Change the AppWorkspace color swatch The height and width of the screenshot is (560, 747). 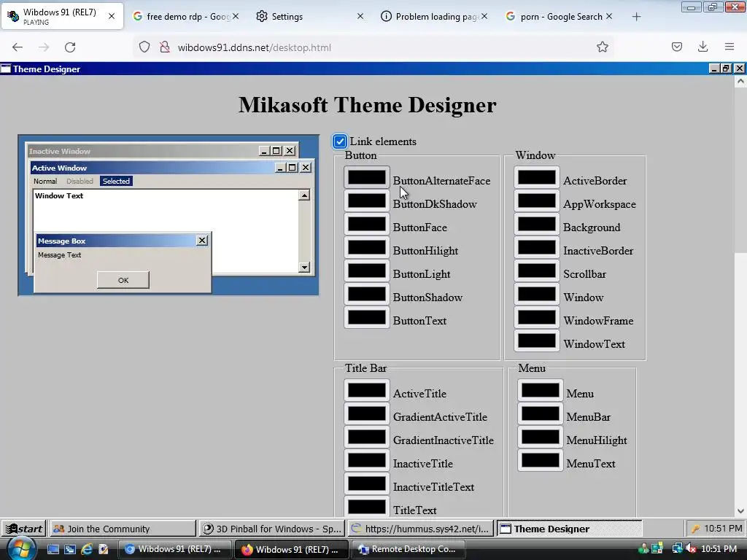(x=536, y=201)
